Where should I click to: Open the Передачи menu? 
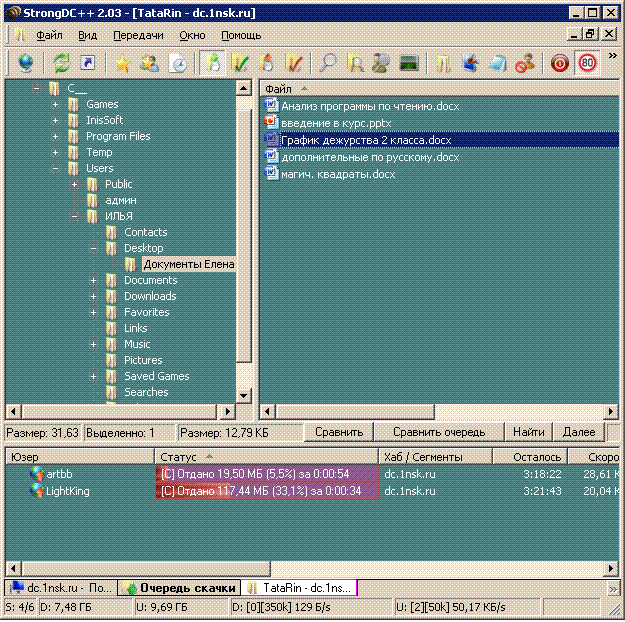coord(138,35)
